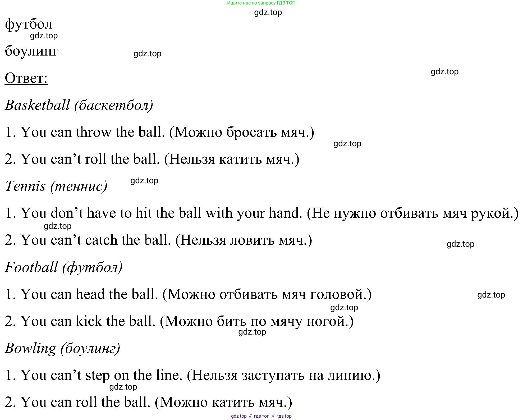Click the footer link гдз top
Viewport: 523px width, 420px height.
pyautogui.click(x=284, y=416)
